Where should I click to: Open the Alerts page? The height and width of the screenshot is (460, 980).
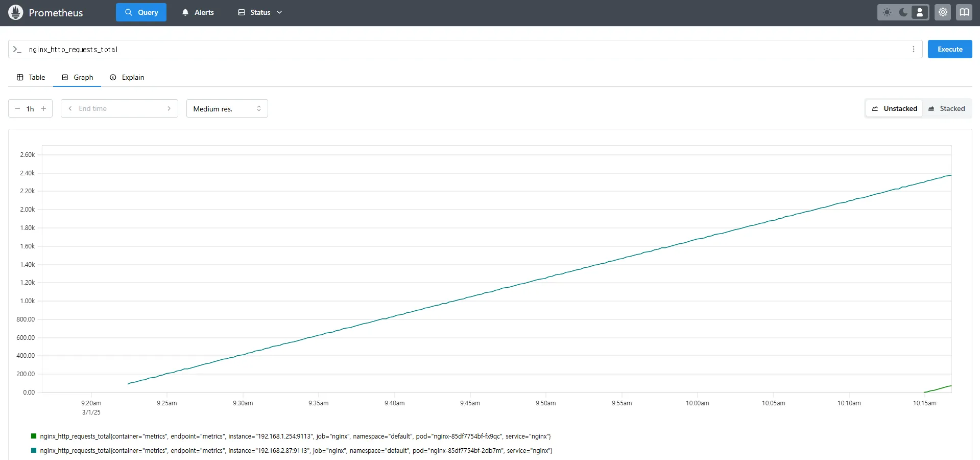[198, 12]
